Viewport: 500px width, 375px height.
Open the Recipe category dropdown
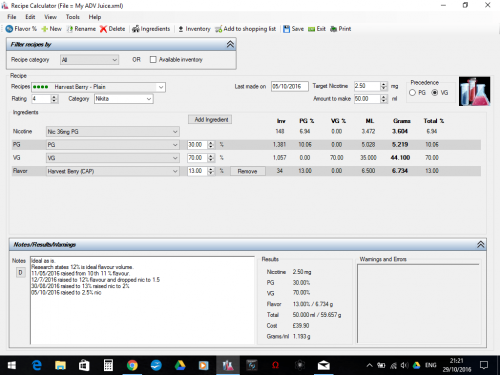(89, 60)
